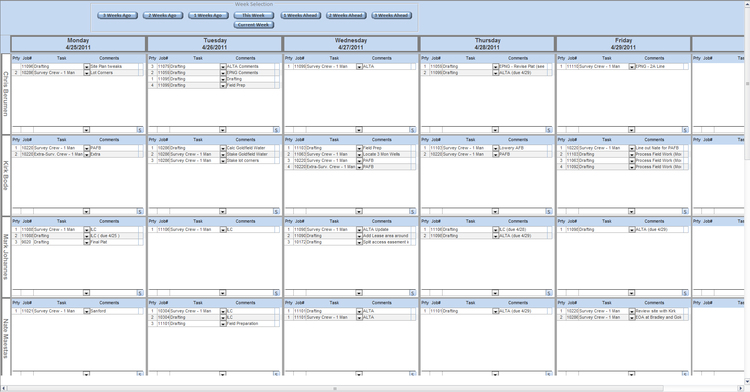Click the horizontal scrollbar left arrow
Screen dimensions: 750x392
[3, 389]
